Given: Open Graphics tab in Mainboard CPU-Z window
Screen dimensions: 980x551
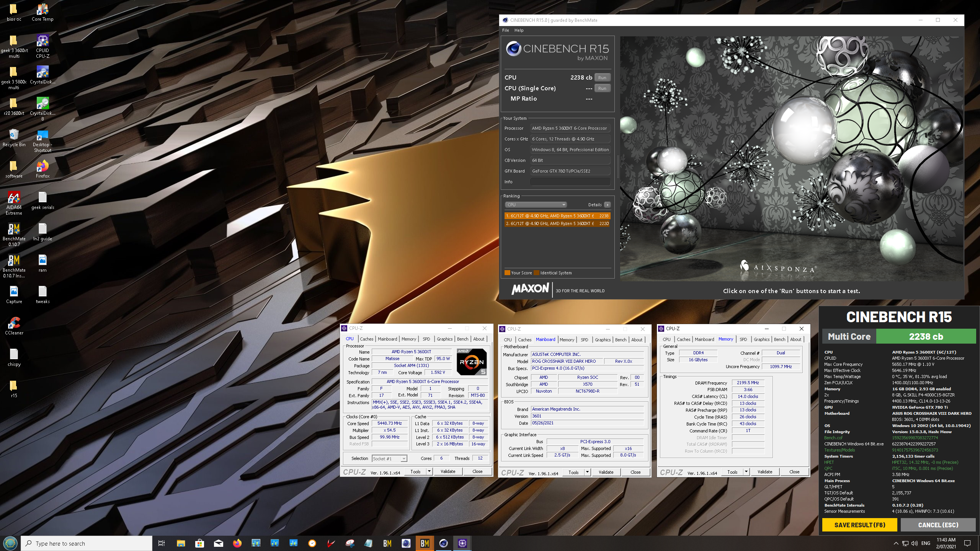Looking at the screenshot, I should coord(603,340).
